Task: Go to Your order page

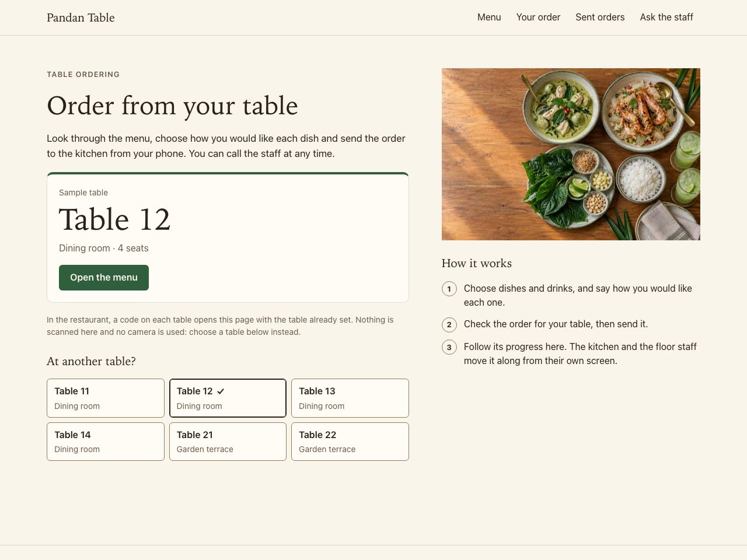Action: coord(538,17)
